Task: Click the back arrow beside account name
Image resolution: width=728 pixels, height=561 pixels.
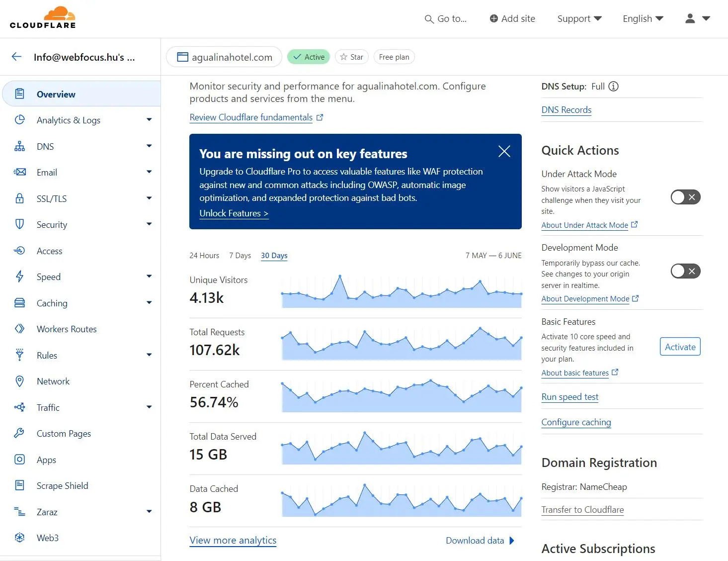Action: [x=16, y=57]
